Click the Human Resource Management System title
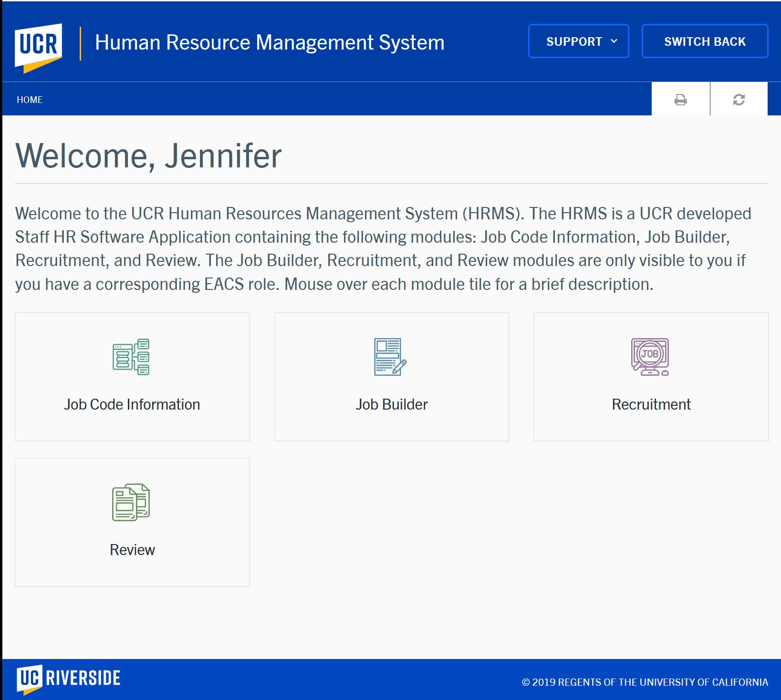This screenshot has height=700, width=781. pyautogui.click(x=270, y=42)
